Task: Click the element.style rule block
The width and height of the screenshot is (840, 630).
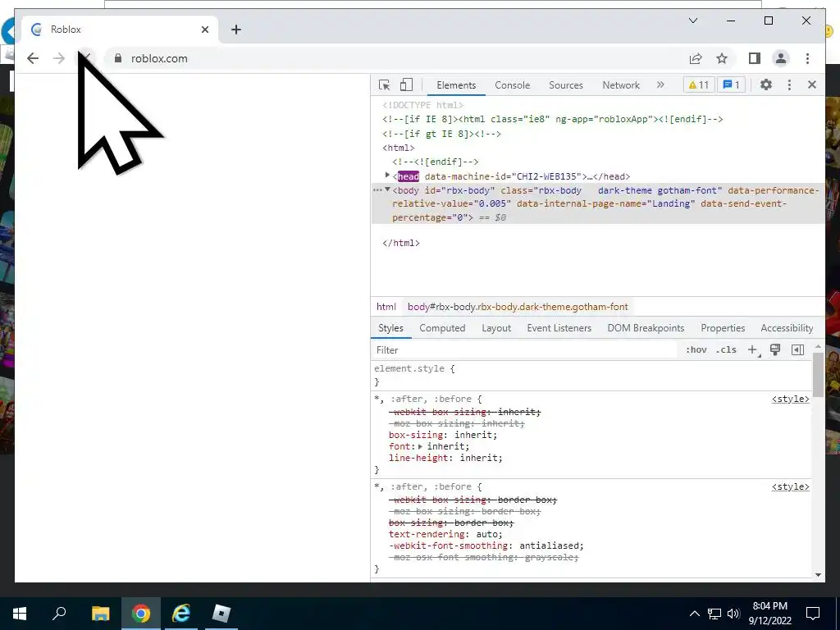Action: click(591, 375)
